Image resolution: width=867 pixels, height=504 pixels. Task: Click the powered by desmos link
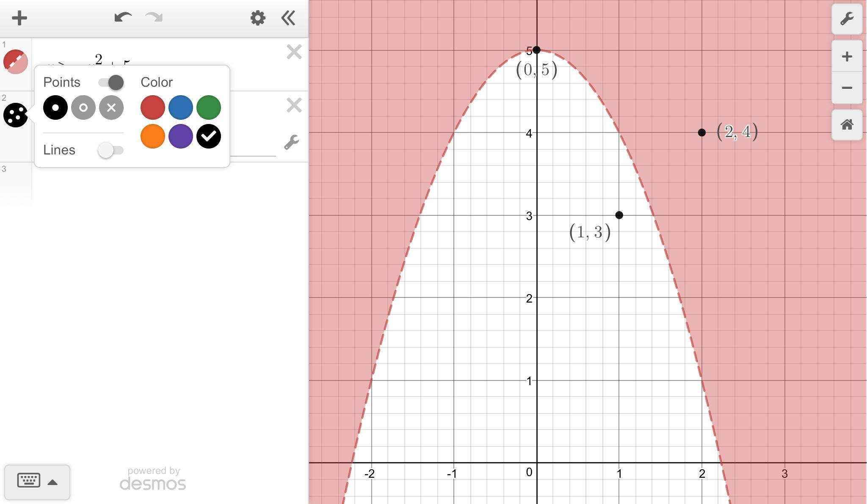[153, 479]
